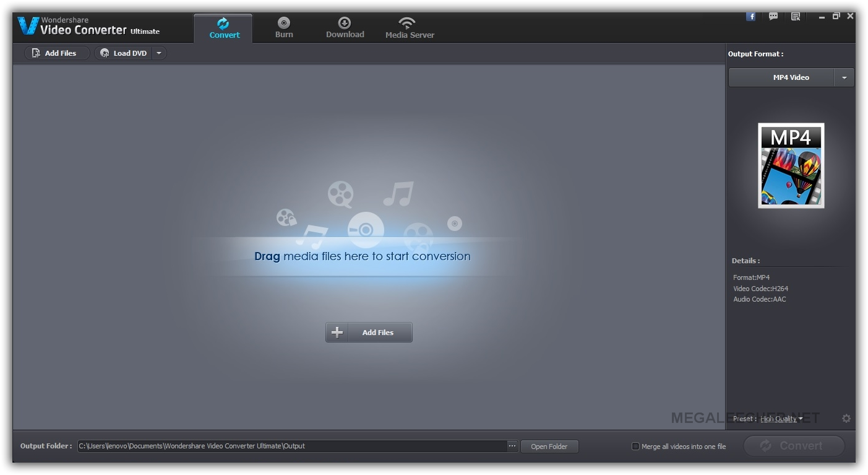This screenshot has width=868, height=475.
Task: Open output settings with the gear icon
Action: click(846, 418)
